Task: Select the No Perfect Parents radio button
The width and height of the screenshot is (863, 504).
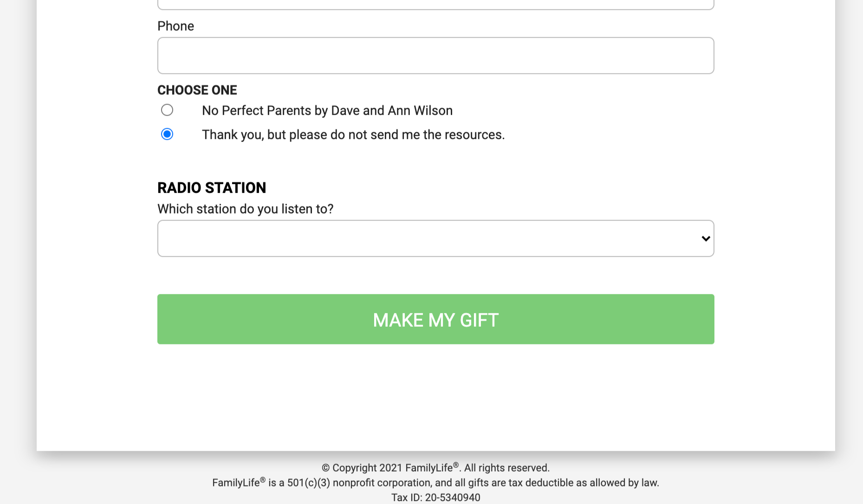Action: (167, 110)
